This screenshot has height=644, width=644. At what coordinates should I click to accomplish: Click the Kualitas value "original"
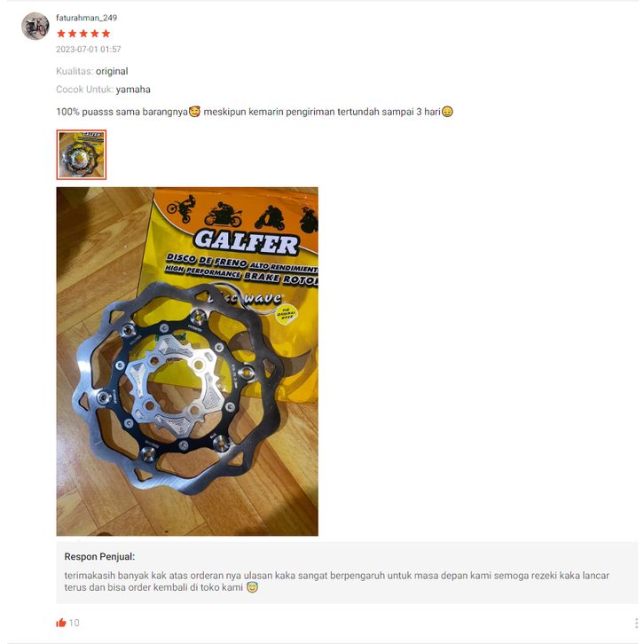point(112,71)
